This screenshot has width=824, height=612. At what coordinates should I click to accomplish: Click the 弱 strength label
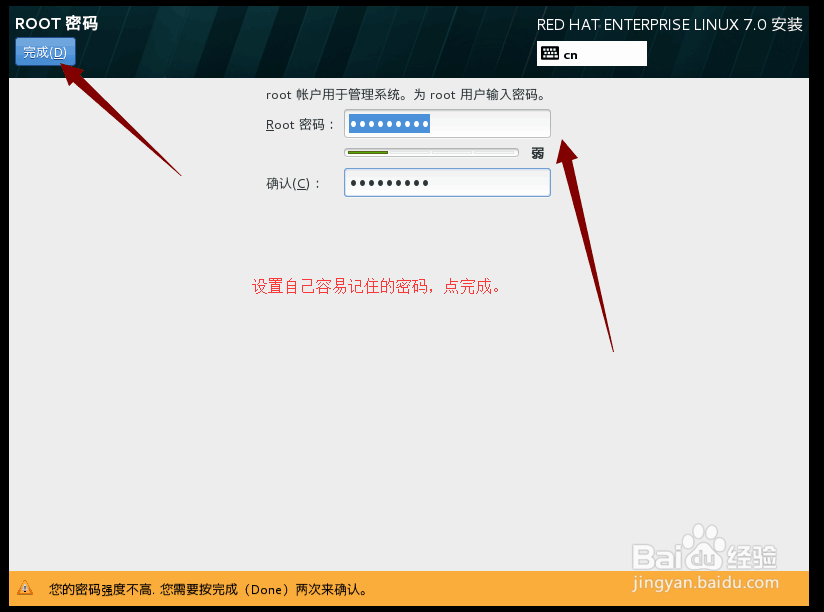538,153
